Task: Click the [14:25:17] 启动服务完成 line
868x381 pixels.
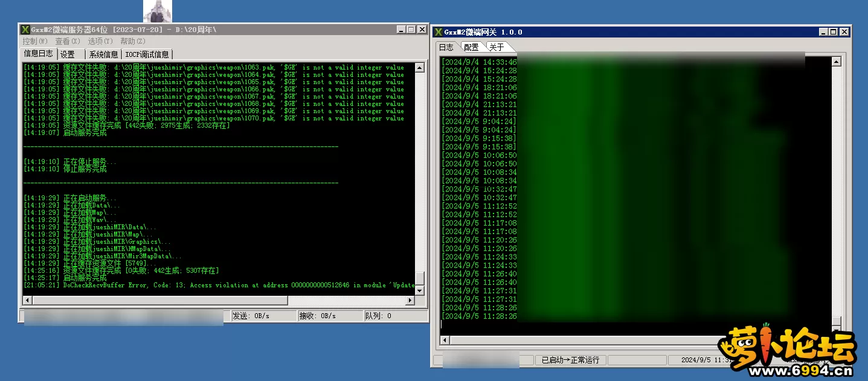Action: coord(65,278)
